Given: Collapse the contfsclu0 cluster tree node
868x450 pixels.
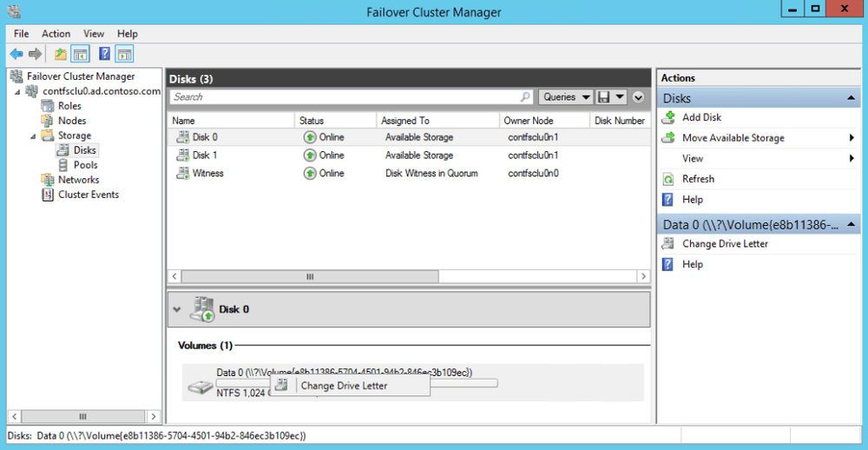Looking at the screenshot, I should [17, 91].
